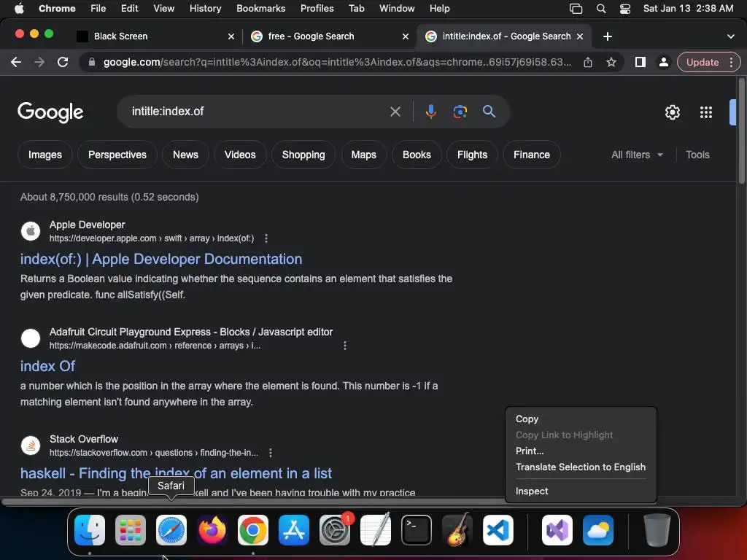Open haskell Finding the index link

(x=176, y=473)
